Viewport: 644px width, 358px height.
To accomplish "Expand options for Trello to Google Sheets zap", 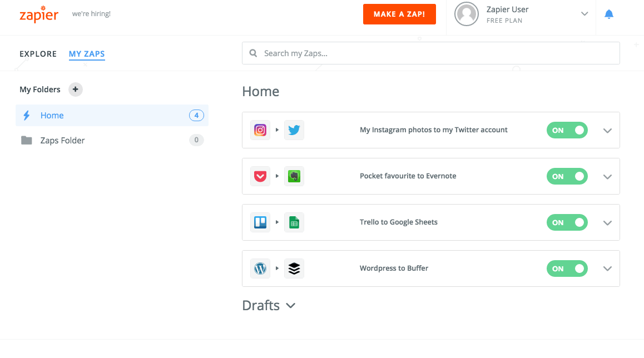I will (x=607, y=223).
